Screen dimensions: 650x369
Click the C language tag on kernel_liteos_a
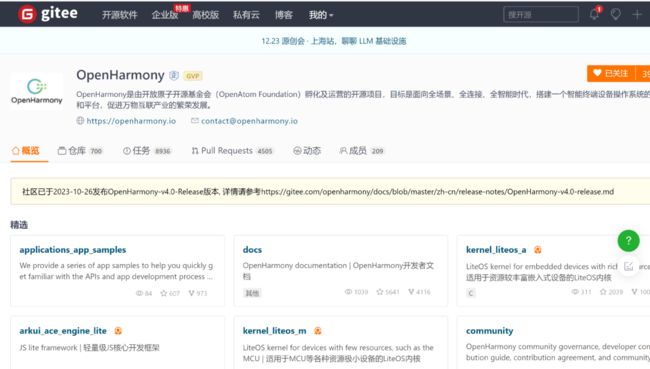[471, 293]
